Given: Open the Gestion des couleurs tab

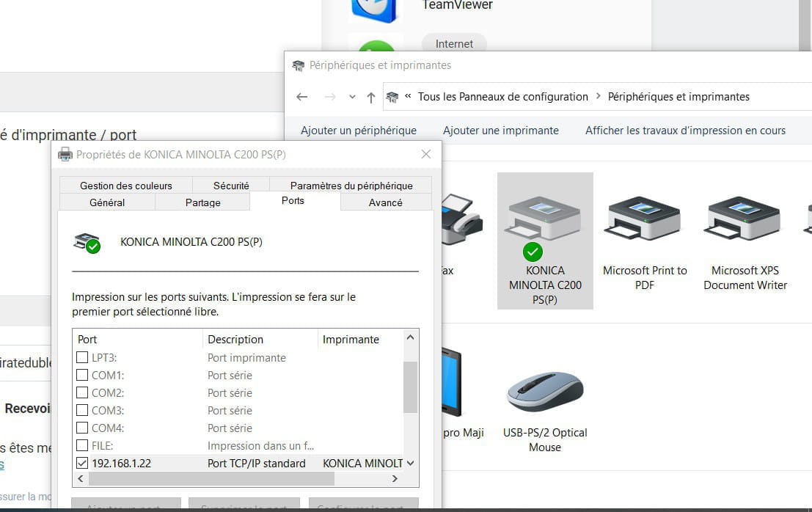Looking at the screenshot, I should [x=126, y=186].
